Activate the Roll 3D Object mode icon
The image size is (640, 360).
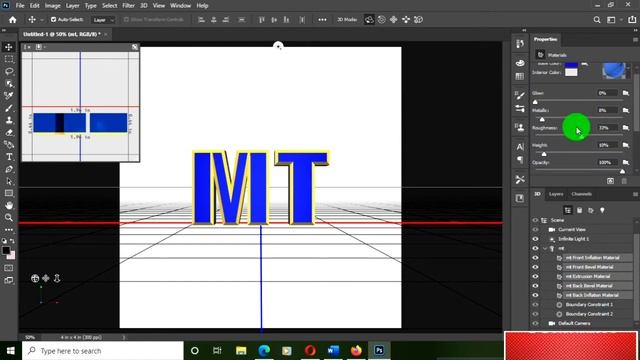(381, 20)
